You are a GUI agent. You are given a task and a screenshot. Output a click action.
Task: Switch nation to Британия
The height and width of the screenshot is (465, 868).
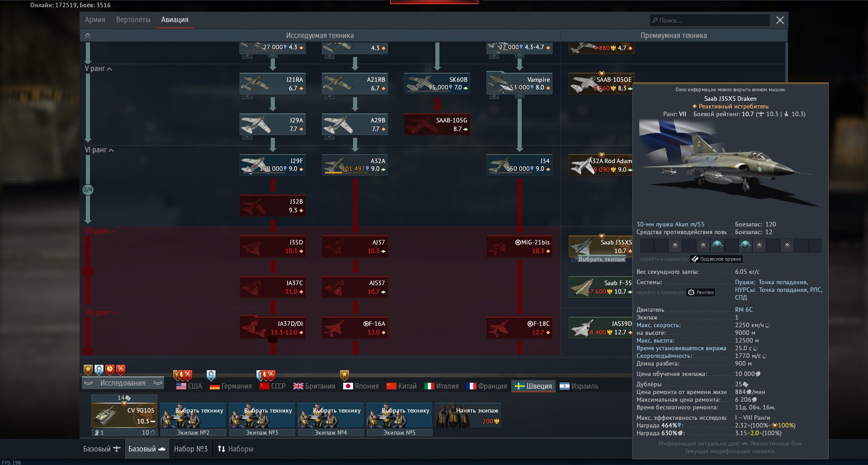coord(314,386)
